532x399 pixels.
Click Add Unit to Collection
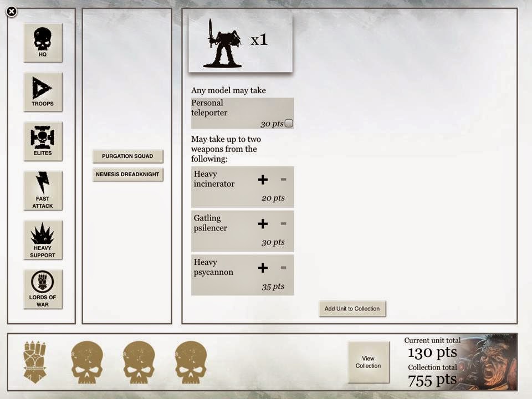pos(352,309)
